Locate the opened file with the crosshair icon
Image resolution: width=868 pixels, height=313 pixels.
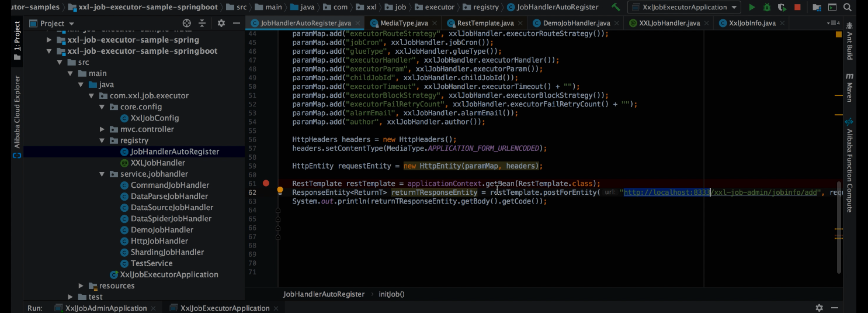[x=187, y=23]
